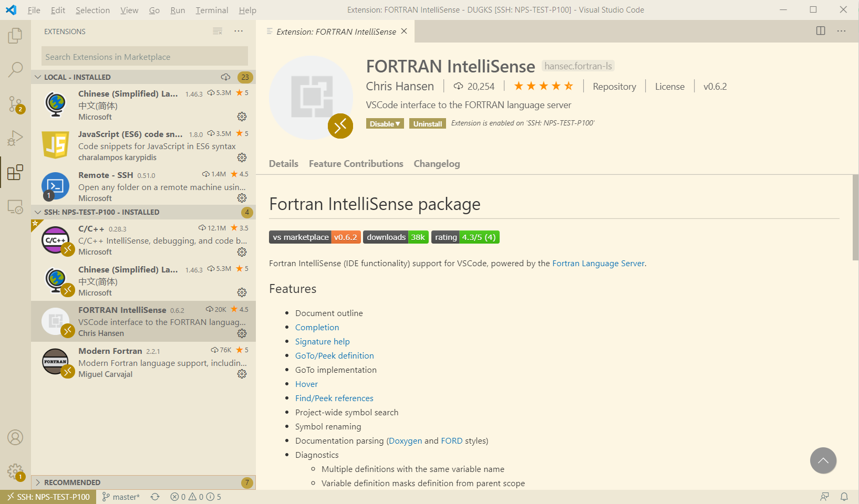Open gear for local Chinese (Simplified) extension
The width and height of the screenshot is (859, 504).
(x=242, y=117)
